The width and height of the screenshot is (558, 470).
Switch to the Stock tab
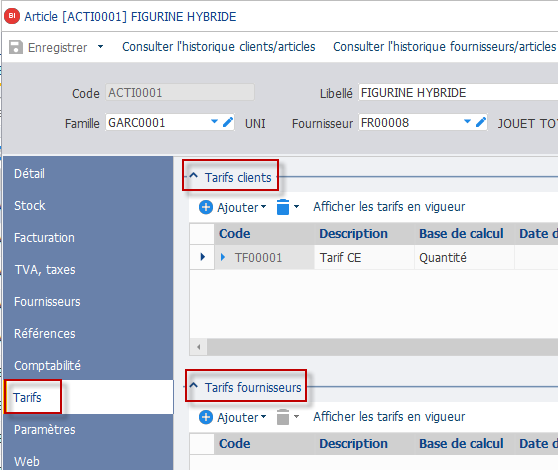[x=88, y=206]
